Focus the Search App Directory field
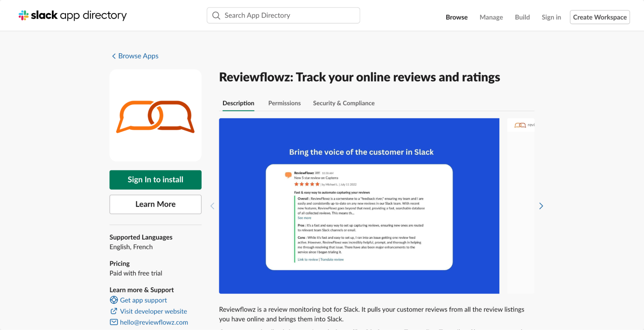The image size is (644, 330). point(284,15)
